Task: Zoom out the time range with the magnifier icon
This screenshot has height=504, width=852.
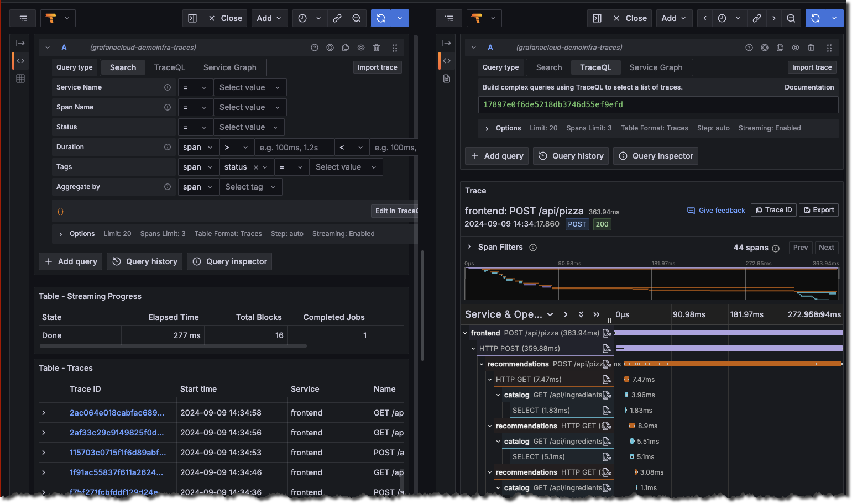Action: [357, 18]
